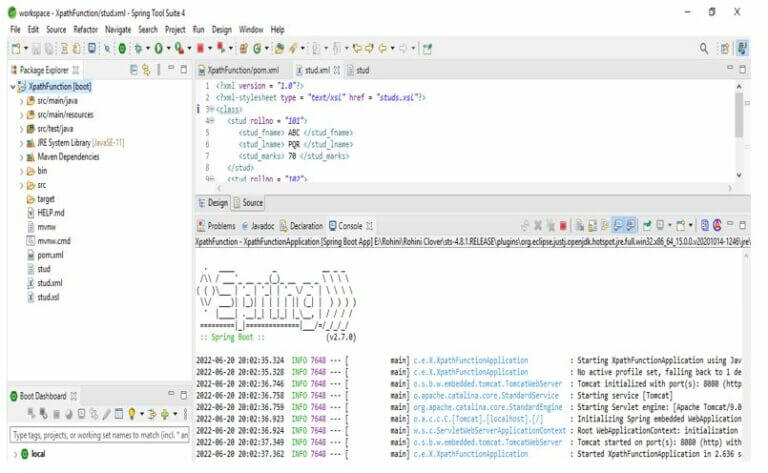Pin the Console view

click(x=647, y=225)
